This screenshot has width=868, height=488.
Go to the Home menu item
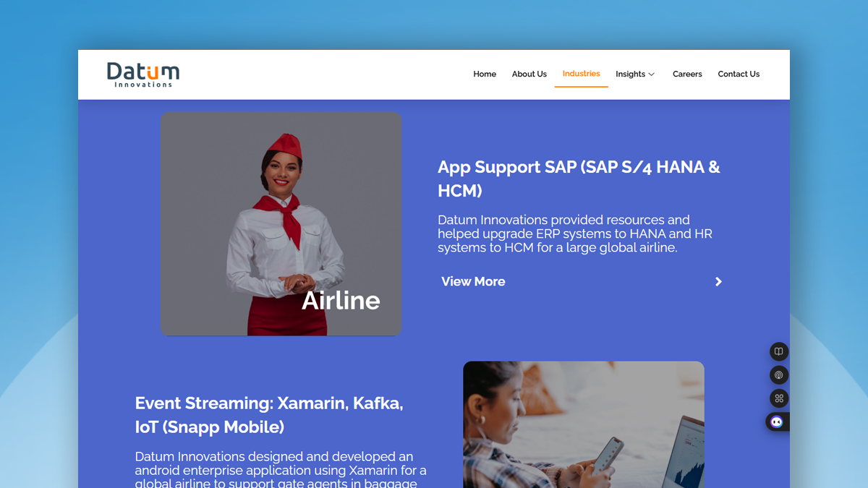(485, 74)
